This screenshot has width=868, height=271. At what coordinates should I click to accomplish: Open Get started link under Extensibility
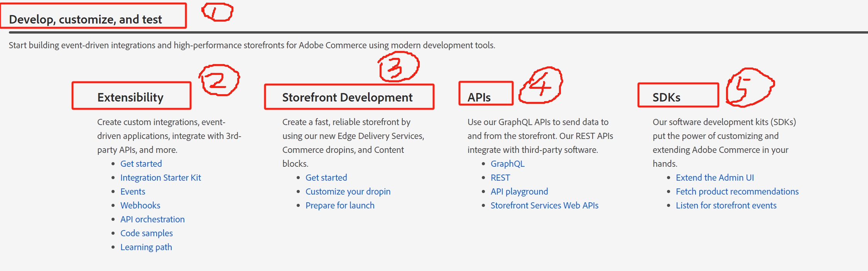[x=141, y=164]
